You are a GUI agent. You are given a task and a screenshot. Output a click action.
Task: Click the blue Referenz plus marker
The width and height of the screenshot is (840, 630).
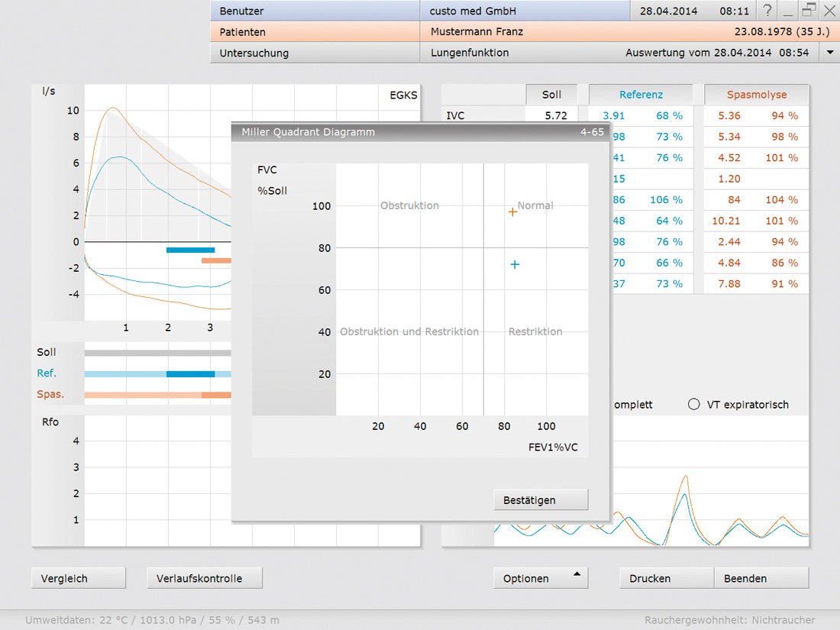pos(515,264)
